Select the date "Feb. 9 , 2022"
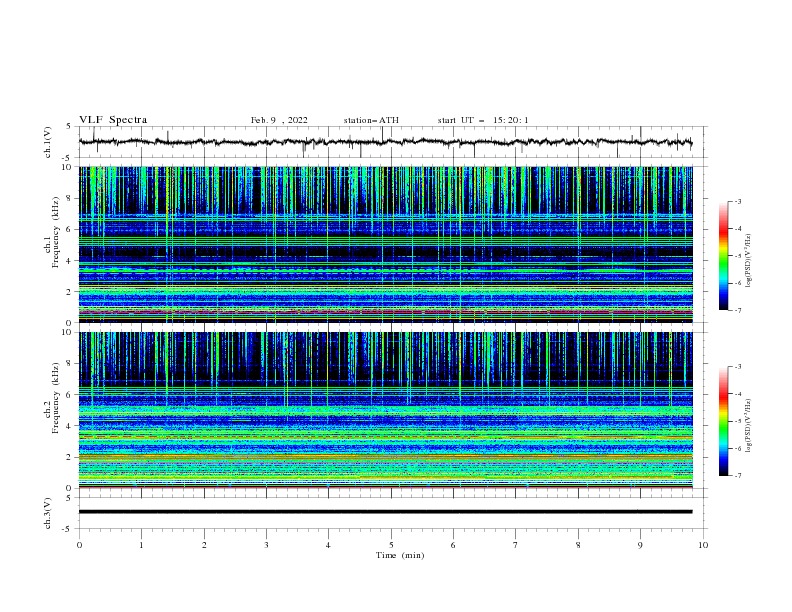 279,120
